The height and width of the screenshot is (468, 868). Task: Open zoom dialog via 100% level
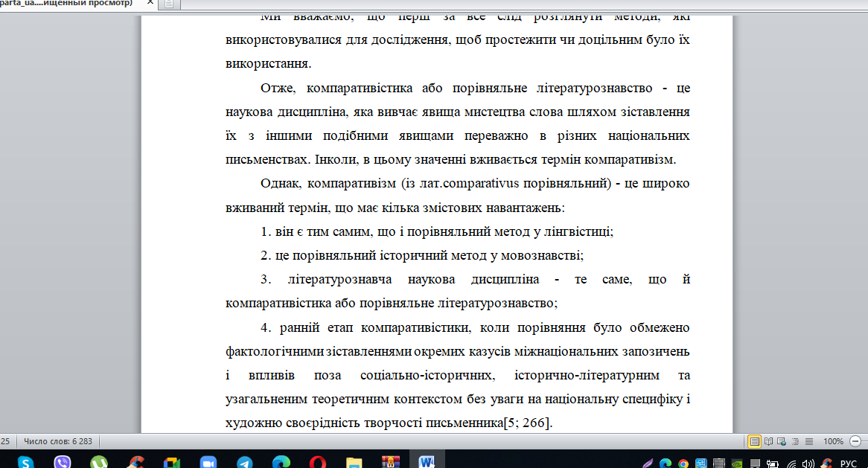coord(833,441)
